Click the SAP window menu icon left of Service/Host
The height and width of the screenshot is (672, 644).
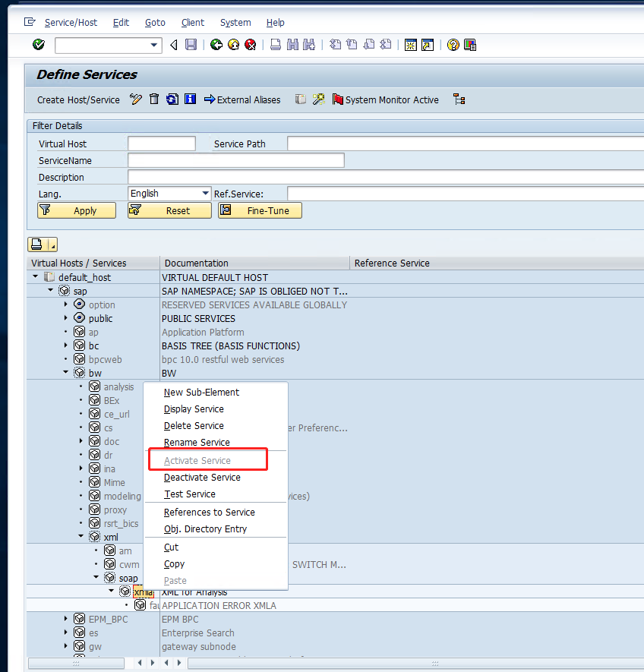coord(30,22)
